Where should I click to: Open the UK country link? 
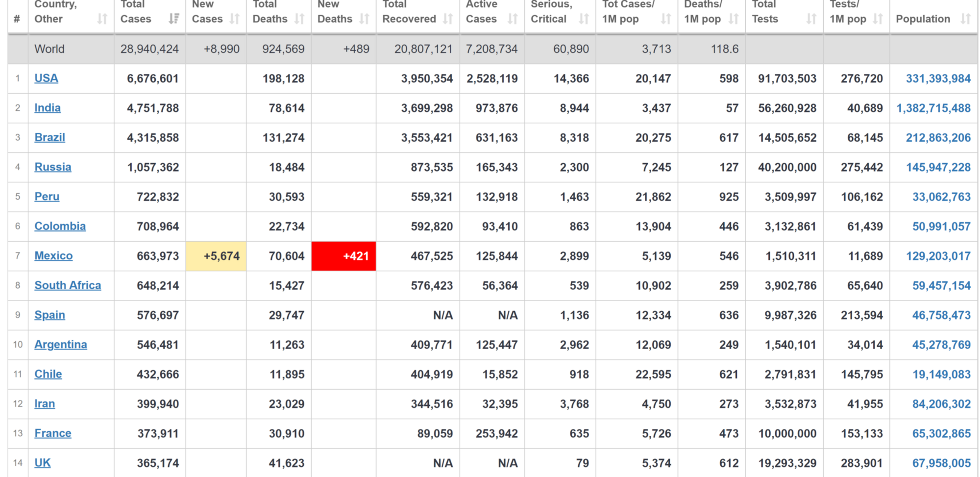click(x=43, y=463)
